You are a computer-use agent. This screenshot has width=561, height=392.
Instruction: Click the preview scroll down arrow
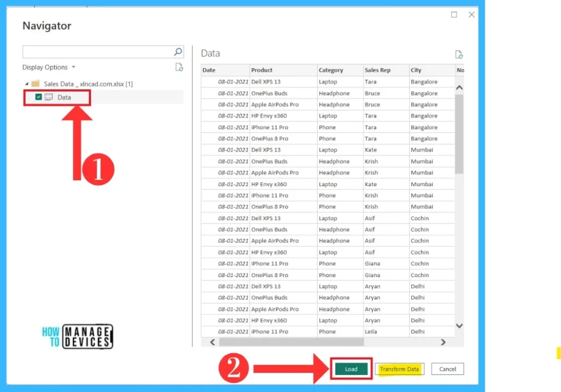[x=460, y=326]
